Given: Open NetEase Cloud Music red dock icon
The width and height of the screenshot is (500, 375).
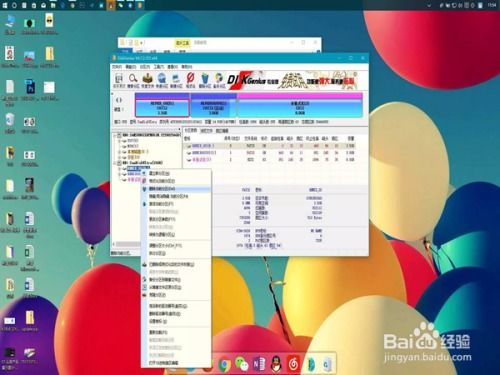Looking at the screenshot, I should pyautogui.click(x=293, y=364).
